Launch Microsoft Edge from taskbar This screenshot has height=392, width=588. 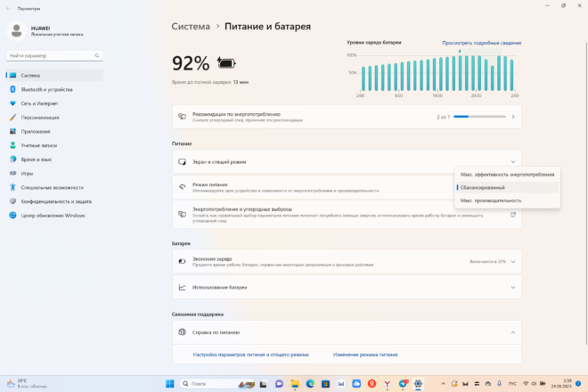click(310, 384)
